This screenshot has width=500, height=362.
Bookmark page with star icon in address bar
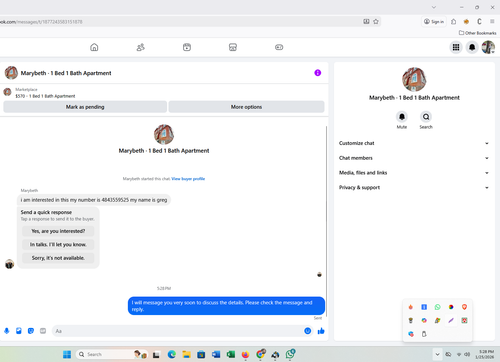[376, 22]
